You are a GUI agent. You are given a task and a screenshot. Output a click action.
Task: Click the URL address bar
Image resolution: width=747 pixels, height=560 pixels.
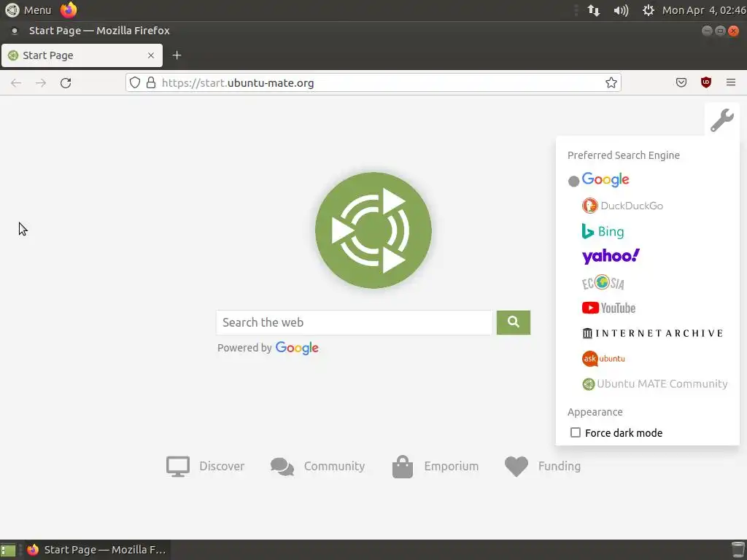[x=373, y=82]
